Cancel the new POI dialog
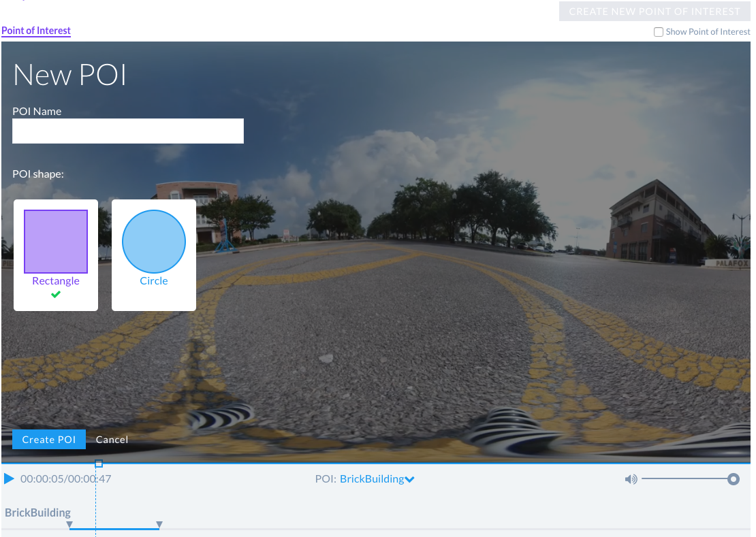756x537 pixels. coord(112,440)
